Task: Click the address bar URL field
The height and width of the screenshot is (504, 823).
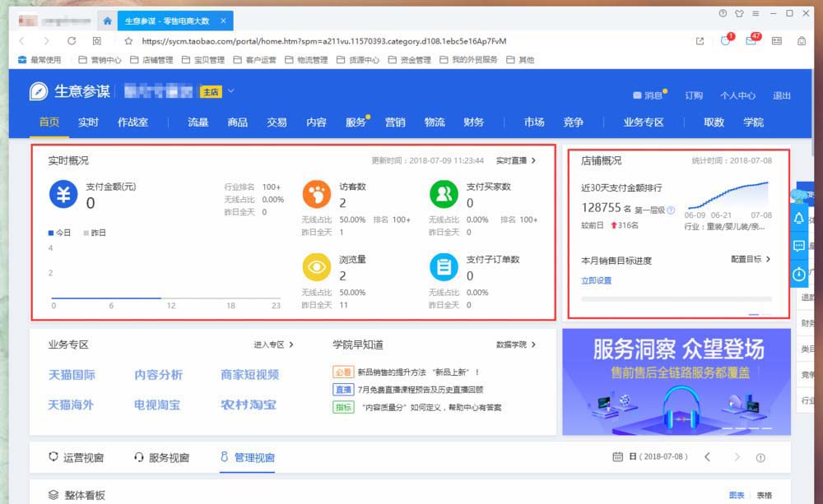Action: (x=323, y=41)
